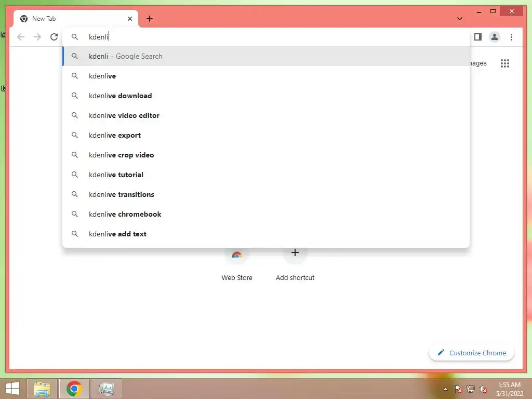
Task: Open the Chrome profile avatar
Action: pos(495,37)
